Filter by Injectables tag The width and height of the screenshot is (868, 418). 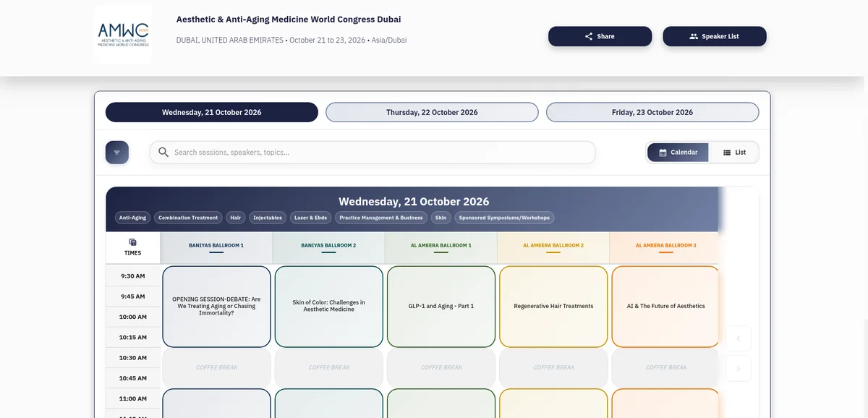[268, 218]
